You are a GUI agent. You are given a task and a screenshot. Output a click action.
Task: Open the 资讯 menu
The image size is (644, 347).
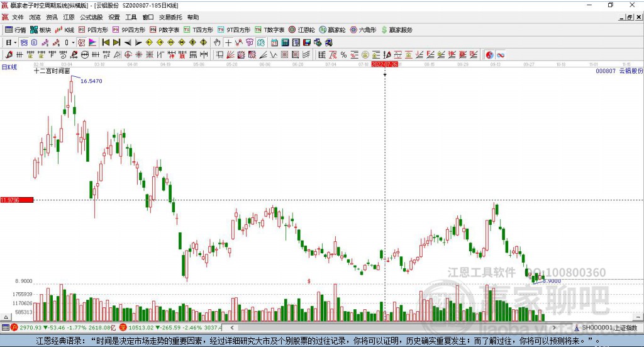52,17
